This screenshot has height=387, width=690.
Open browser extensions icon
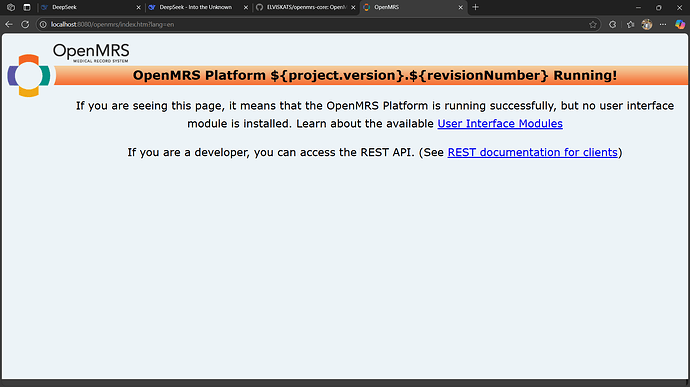point(613,25)
